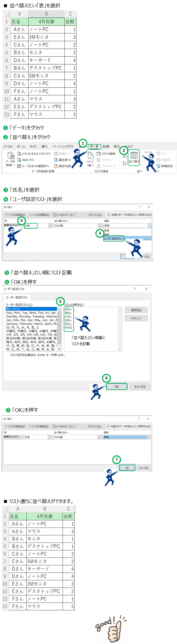Uncheck the header row checkbox in second sort dialog
The width and height of the screenshot is (177, 644).
(x=108, y=426)
